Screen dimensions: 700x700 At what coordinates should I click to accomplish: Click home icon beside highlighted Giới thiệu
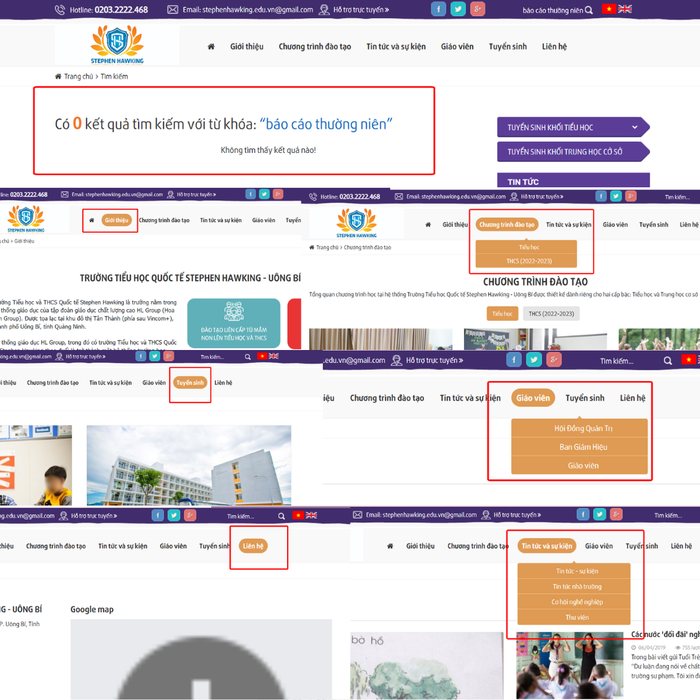coord(92,220)
